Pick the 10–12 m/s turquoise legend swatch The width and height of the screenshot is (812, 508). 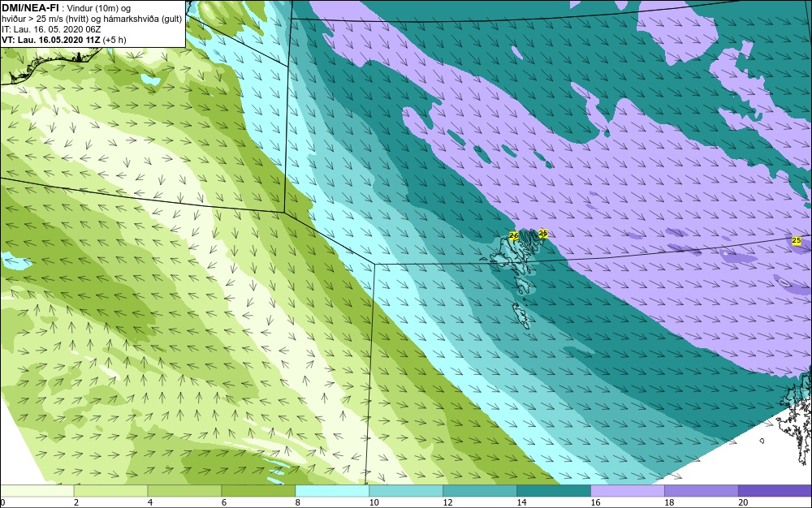click(x=406, y=491)
